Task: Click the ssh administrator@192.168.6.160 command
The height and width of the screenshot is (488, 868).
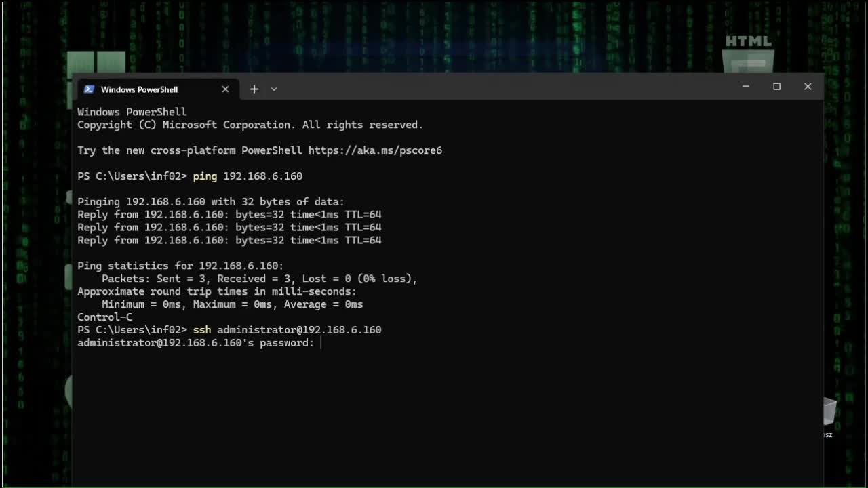Action: pos(287,330)
